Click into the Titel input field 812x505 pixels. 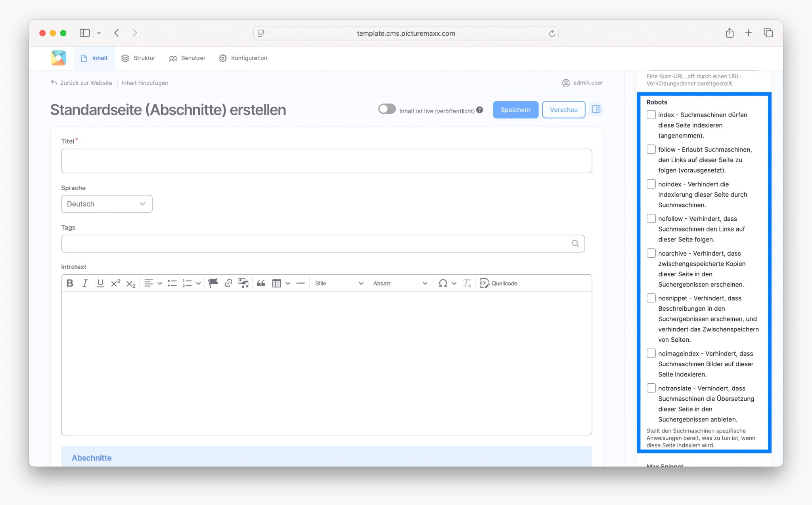(326, 161)
